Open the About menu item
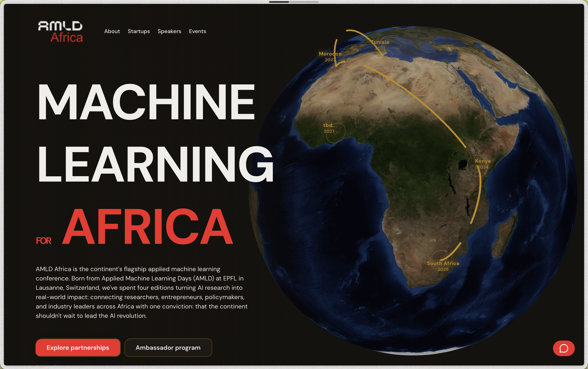Screen dimensions: 588x369 pos(112,31)
